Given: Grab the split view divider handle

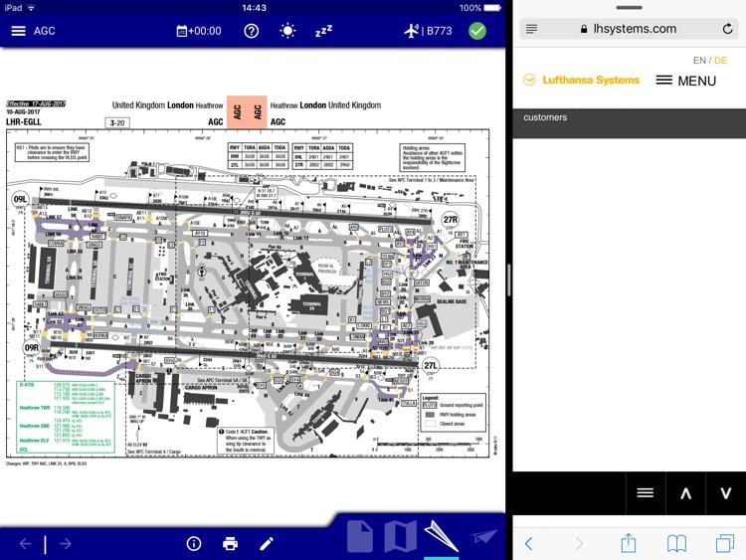Looking at the screenshot, I should point(509,280).
